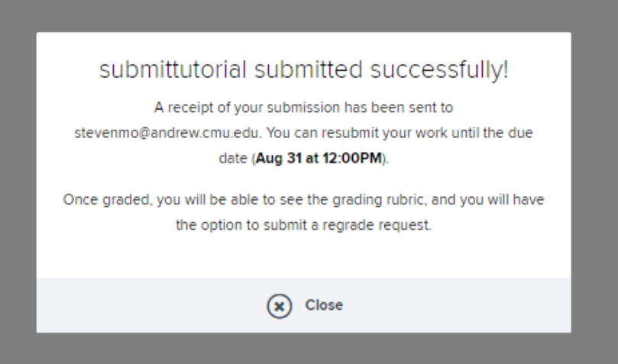Click blank white area above the footer

pyautogui.click(x=303, y=256)
